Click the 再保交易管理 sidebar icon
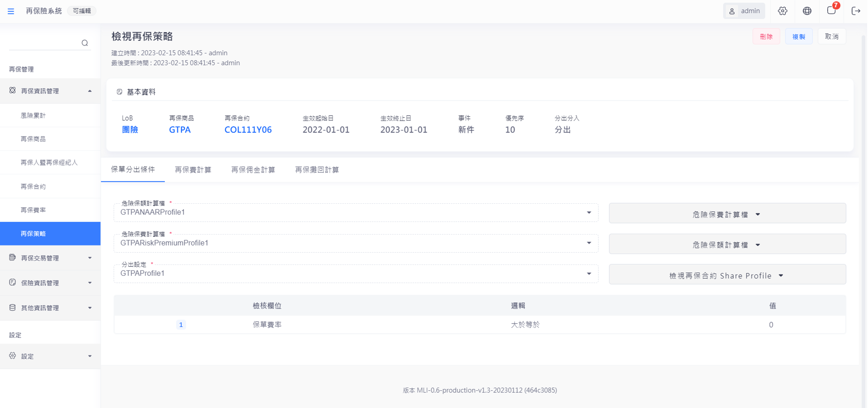Screen dimensions: 868x408 (13, 258)
